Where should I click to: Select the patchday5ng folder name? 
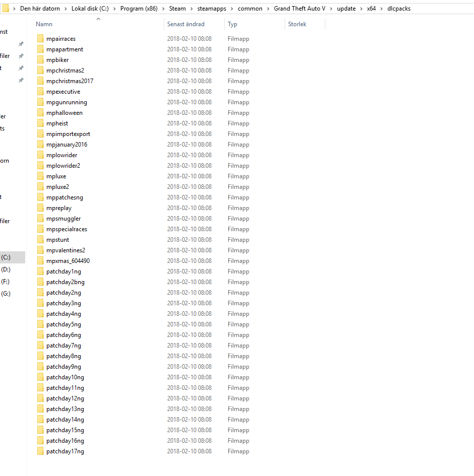click(x=63, y=324)
